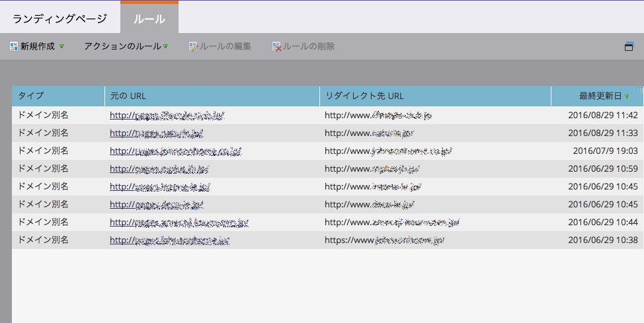The width and height of the screenshot is (644, 323).
Task: Click the リダイレクト先 URL column header
Action: [x=434, y=96]
